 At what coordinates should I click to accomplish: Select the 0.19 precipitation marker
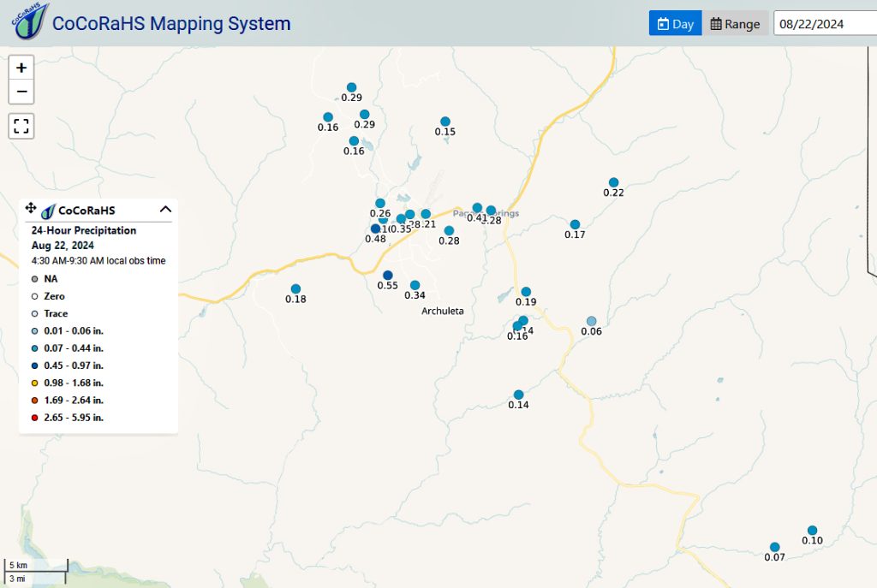coord(526,292)
